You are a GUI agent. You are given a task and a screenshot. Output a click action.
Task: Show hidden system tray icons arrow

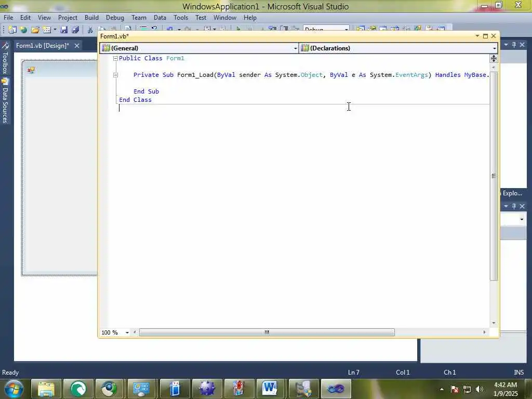(442, 389)
